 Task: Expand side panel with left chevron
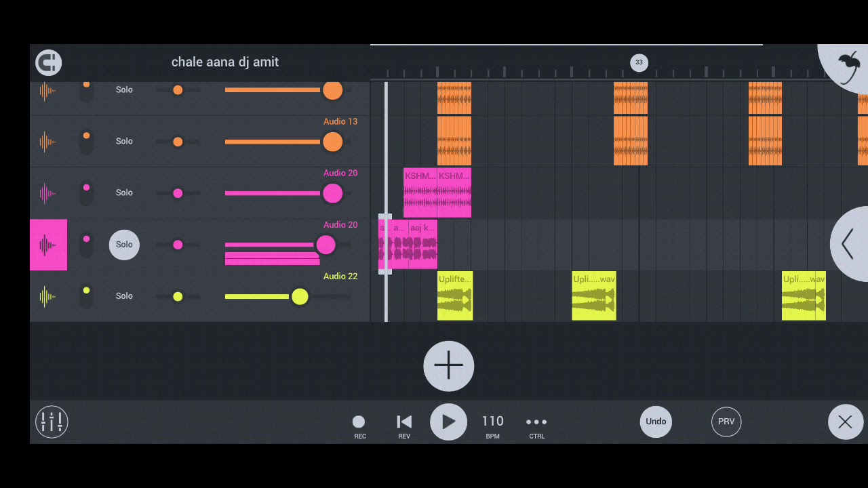pos(848,244)
